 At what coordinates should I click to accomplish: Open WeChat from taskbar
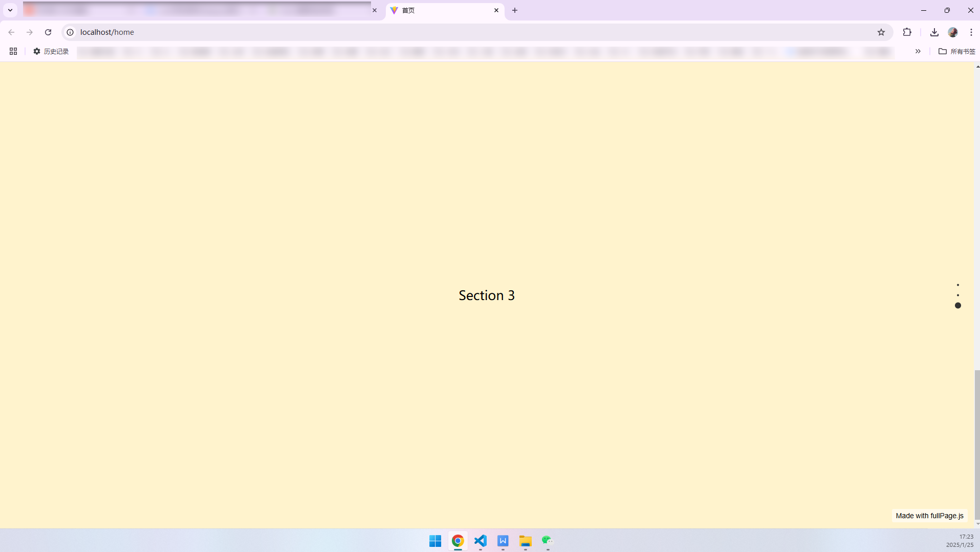point(548,541)
